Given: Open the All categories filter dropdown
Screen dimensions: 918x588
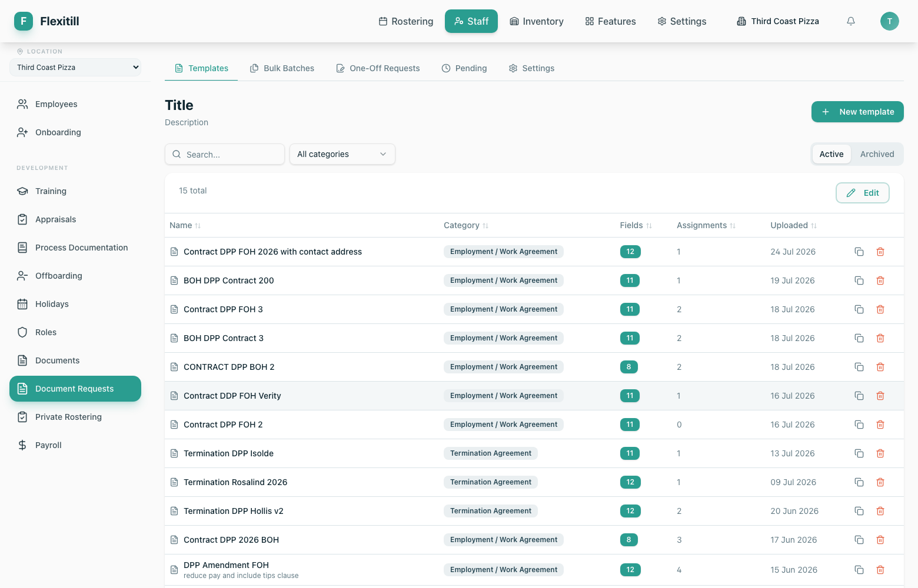Looking at the screenshot, I should pyautogui.click(x=342, y=154).
